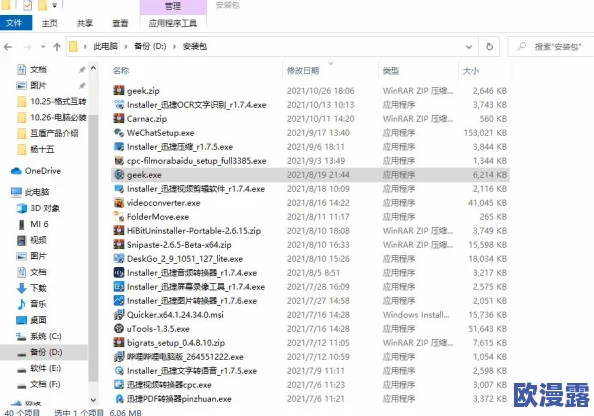Image resolution: width=594 pixels, height=416 pixels.
Task: Expand the 备份 (D:) breadcrumb chevron
Action: (174, 47)
